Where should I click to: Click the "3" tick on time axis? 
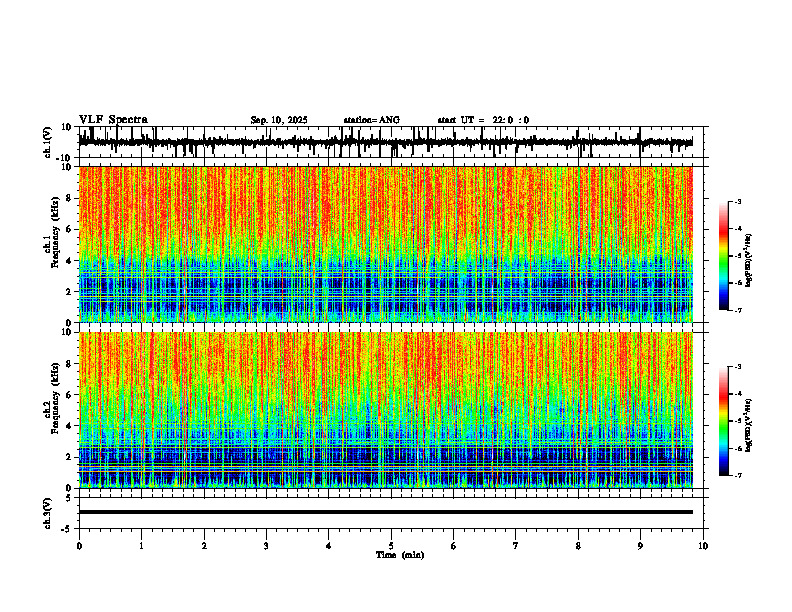pyautogui.click(x=266, y=546)
